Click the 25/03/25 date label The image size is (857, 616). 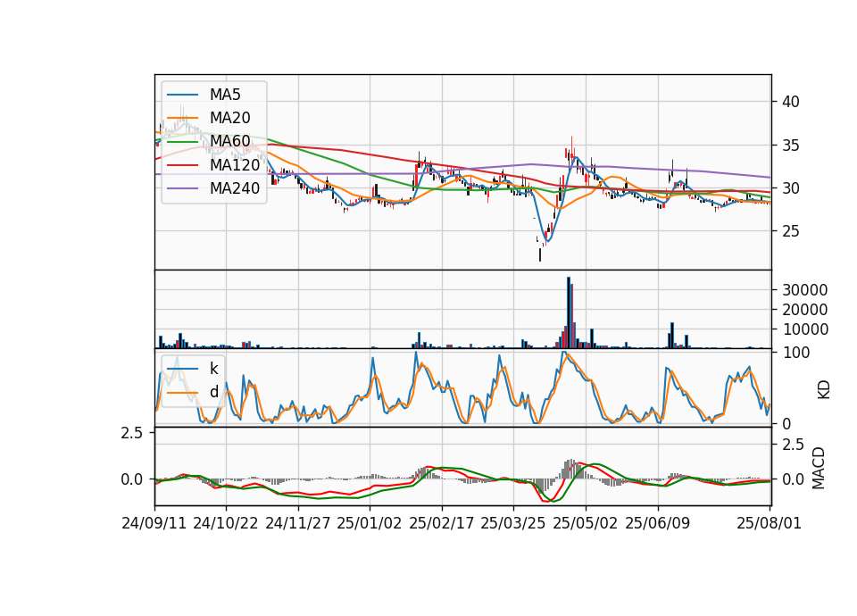[x=513, y=523]
